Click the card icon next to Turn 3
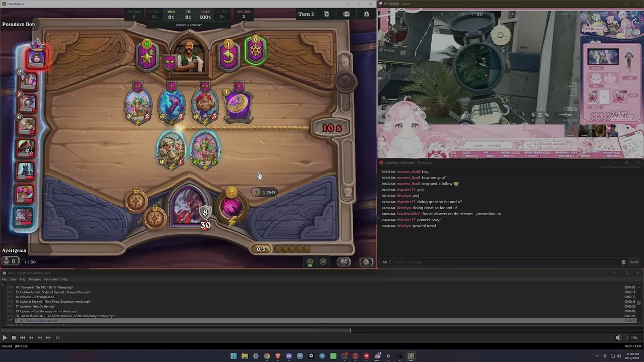The image size is (644, 362). coord(327,14)
